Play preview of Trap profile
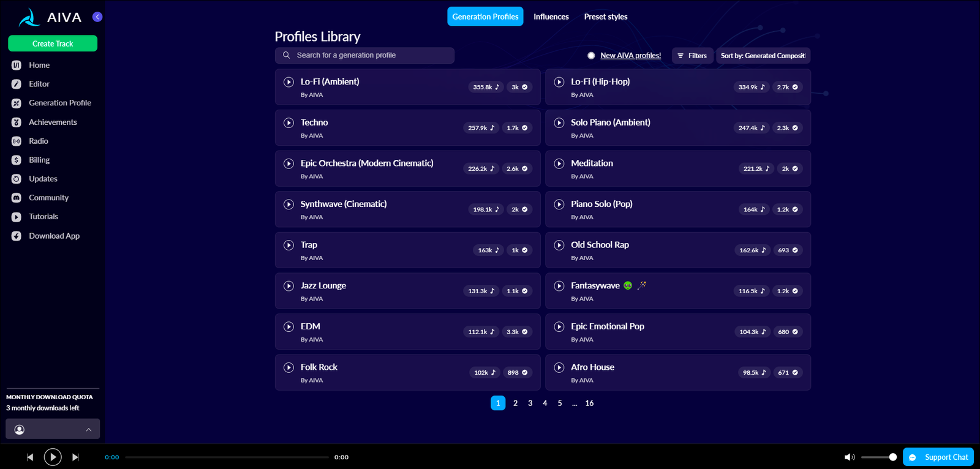 point(288,245)
